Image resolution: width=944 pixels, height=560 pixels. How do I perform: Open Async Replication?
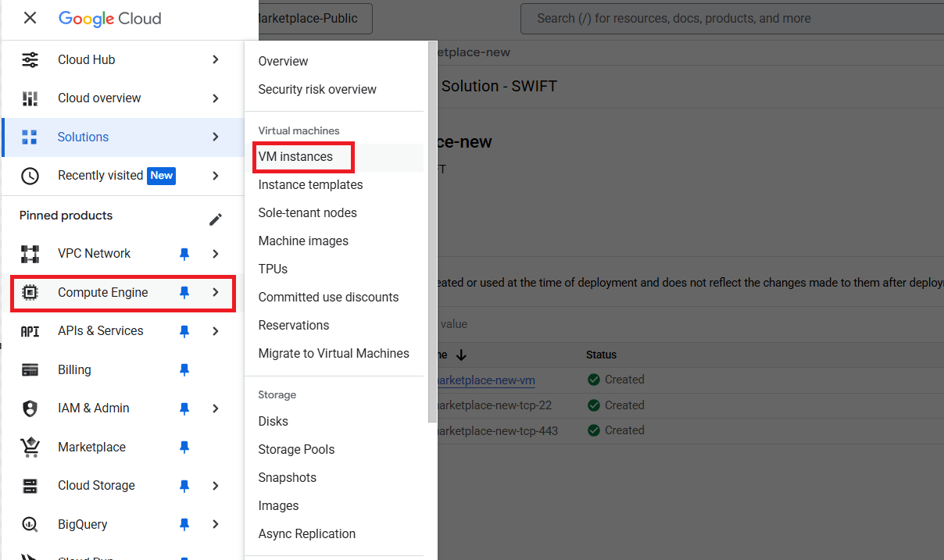[306, 533]
